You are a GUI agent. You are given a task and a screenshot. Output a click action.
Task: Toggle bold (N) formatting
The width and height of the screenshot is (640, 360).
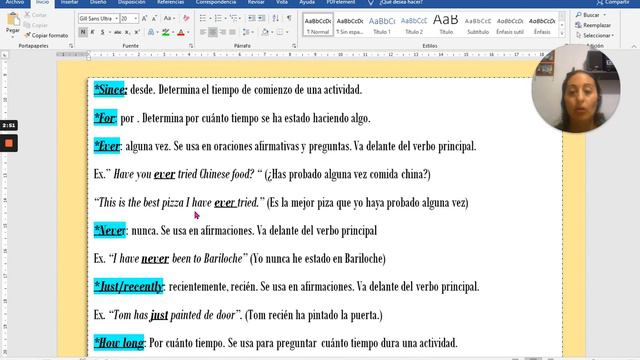pos(83,32)
